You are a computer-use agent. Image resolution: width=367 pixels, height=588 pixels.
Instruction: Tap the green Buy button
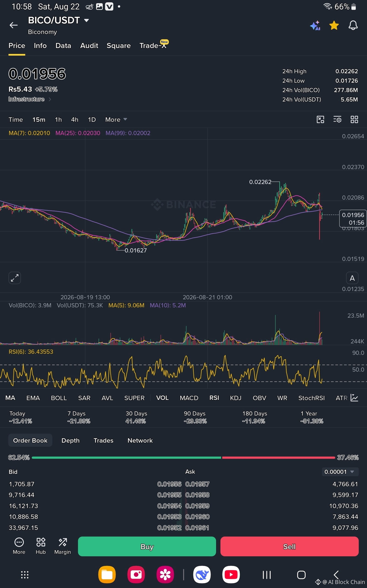coord(147,546)
